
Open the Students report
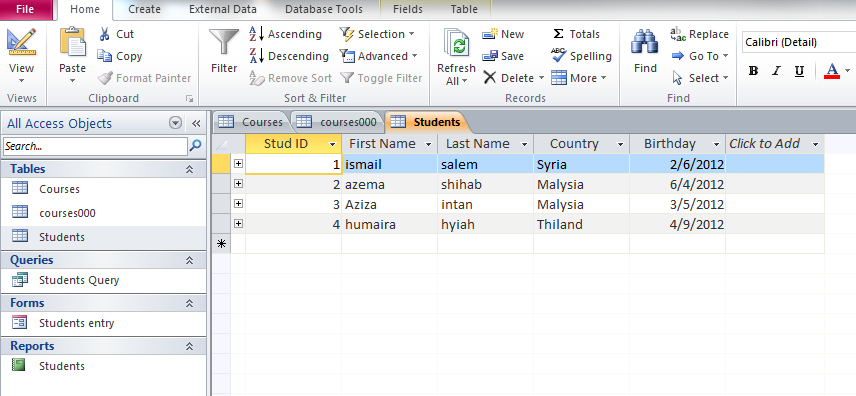pos(62,366)
